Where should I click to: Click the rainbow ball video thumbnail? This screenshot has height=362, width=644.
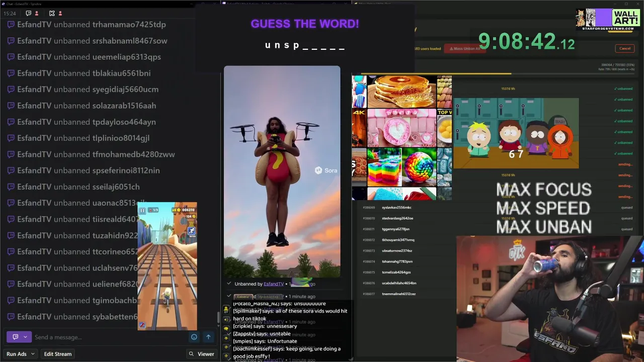point(419,167)
